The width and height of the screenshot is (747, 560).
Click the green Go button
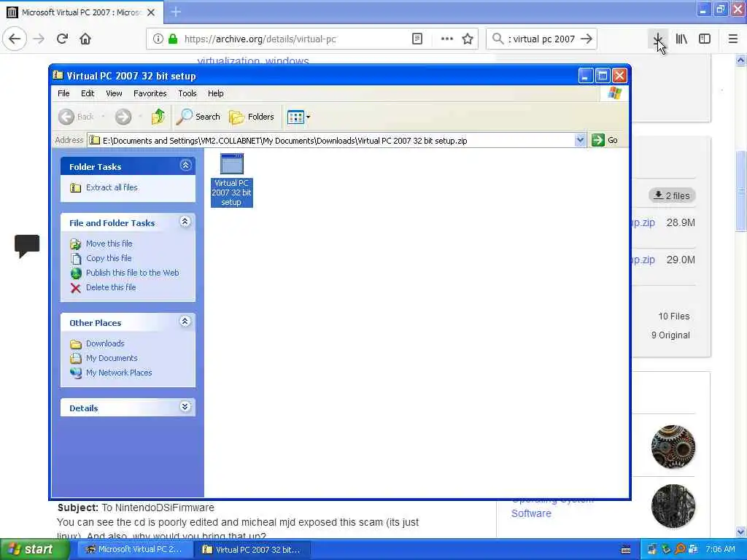tap(605, 140)
